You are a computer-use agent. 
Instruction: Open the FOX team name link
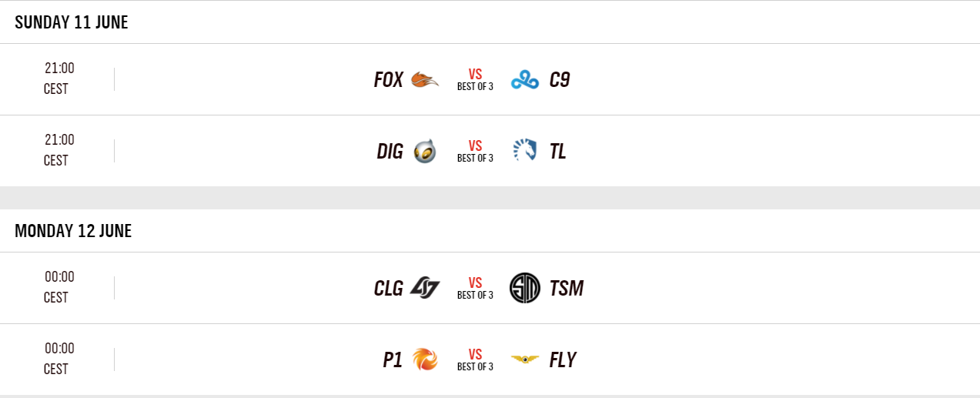[389, 80]
